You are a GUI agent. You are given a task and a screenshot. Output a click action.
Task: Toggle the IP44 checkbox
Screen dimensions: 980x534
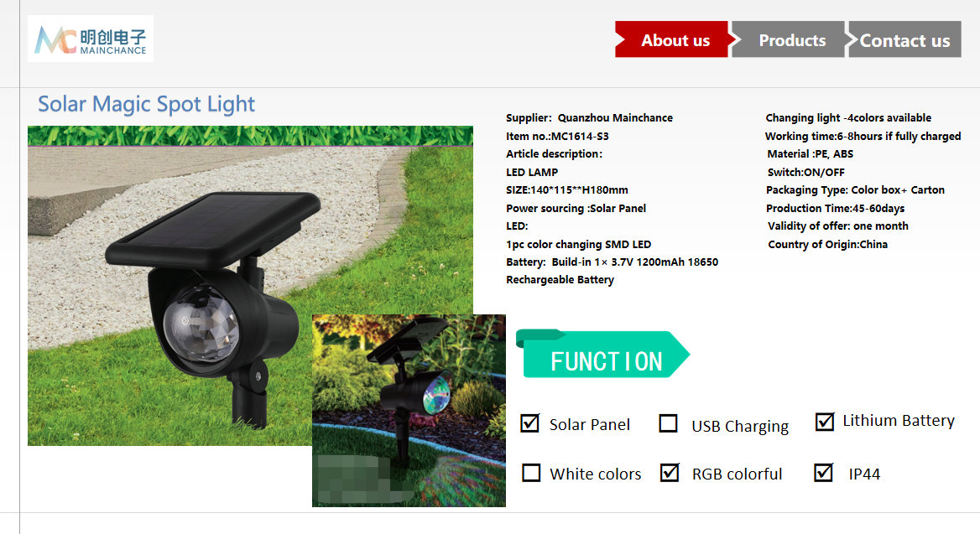click(x=823, y=472)
